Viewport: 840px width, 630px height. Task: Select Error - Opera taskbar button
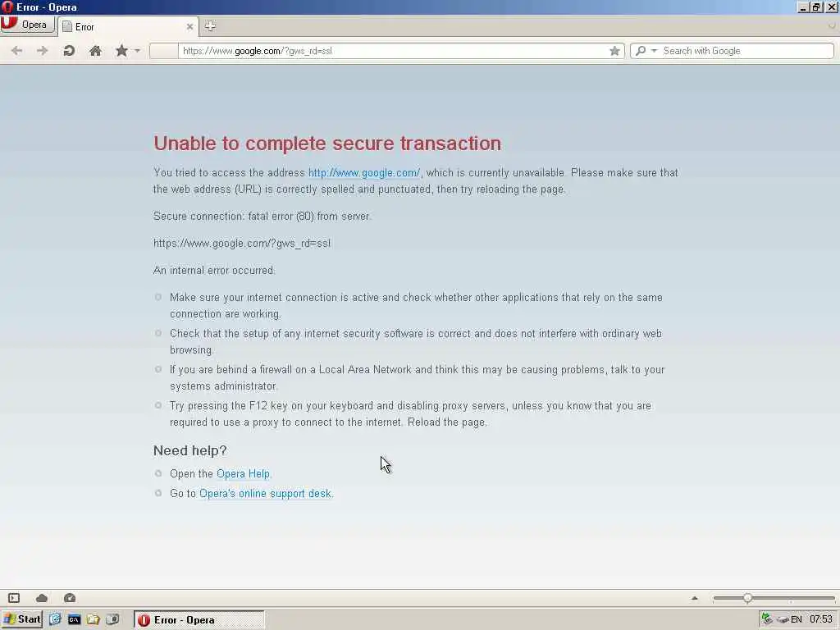(x=199, y=620)
